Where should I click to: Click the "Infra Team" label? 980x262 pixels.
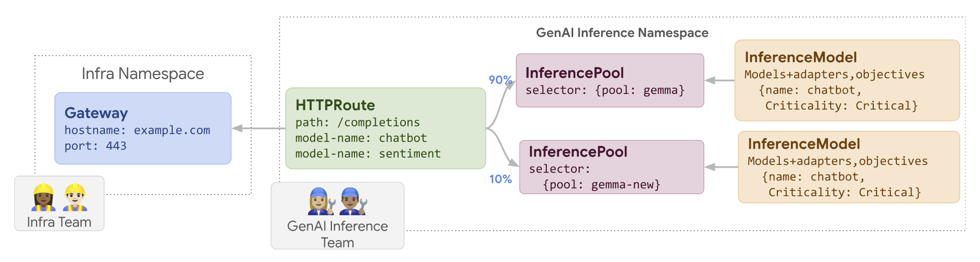click(x=59, y=222)
